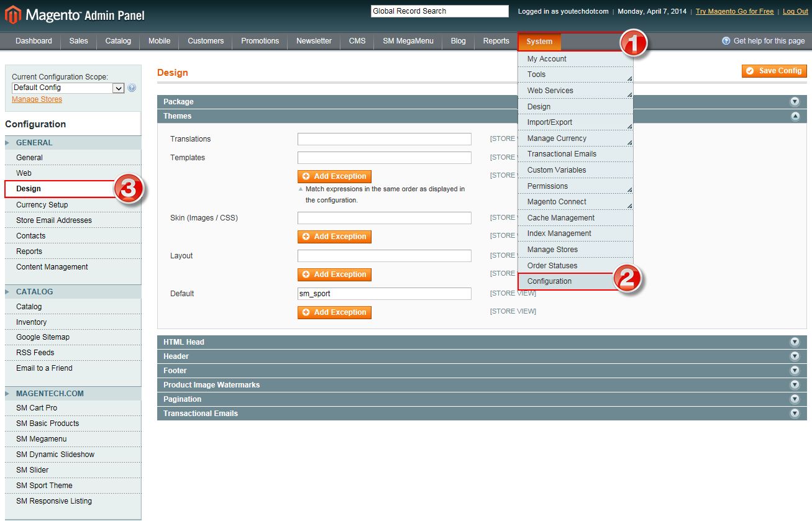Open the Design sidebar configuration tab
Viewport: 812px width, 521px height.
pos(73,189)
